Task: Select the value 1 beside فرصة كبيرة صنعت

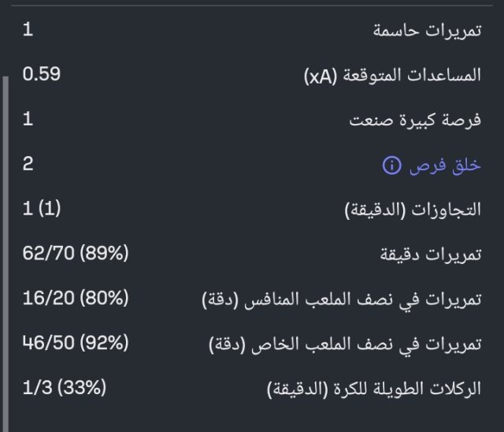Action: pos(28,120)
